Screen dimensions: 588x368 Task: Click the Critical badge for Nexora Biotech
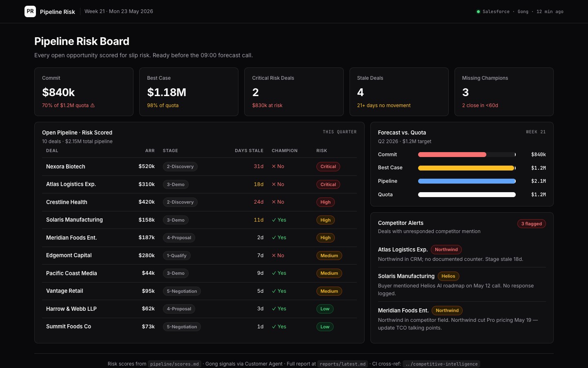[328, 166]
